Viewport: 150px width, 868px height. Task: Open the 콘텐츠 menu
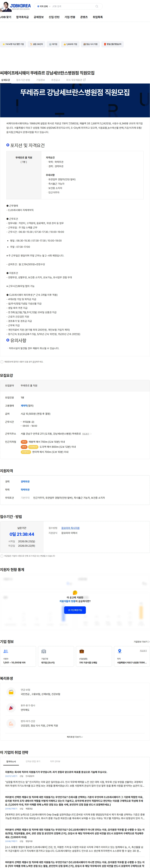pos(84,17)
